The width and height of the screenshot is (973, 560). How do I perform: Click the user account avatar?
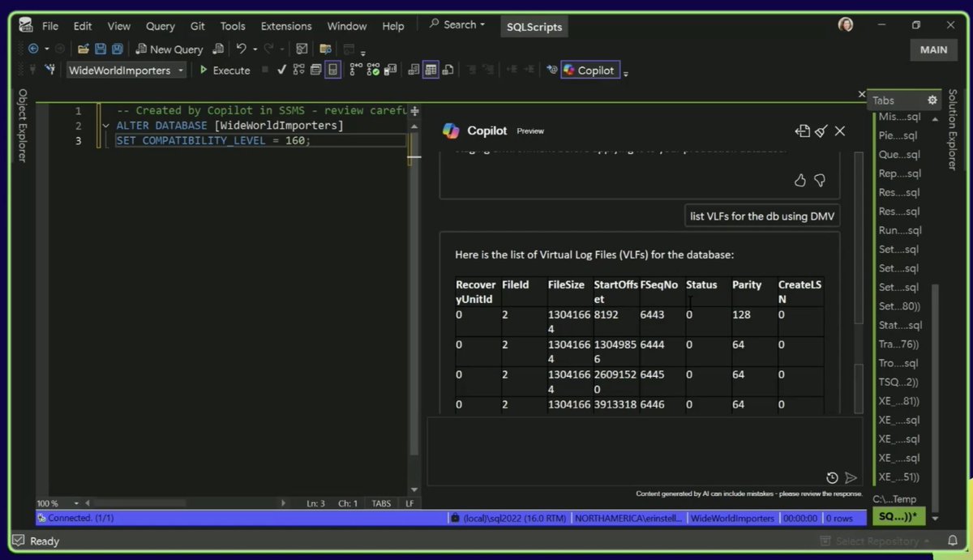(846, 25)
